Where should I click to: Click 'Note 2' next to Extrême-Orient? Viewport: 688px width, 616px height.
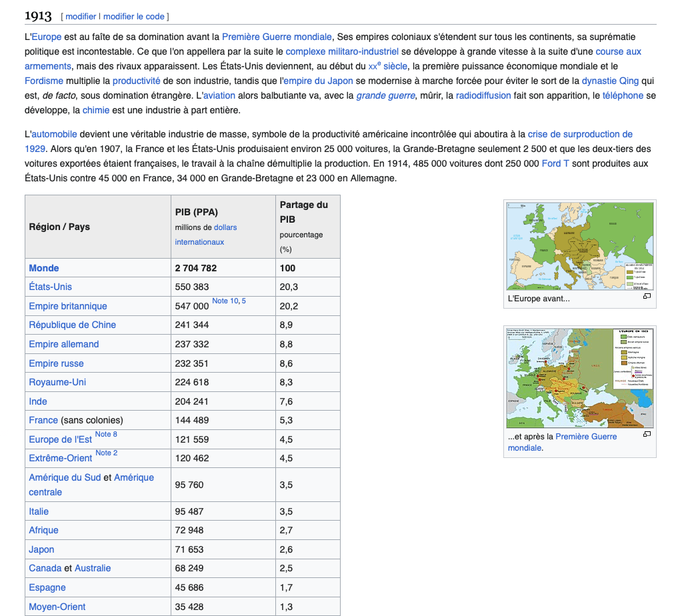tap(106, 453)
